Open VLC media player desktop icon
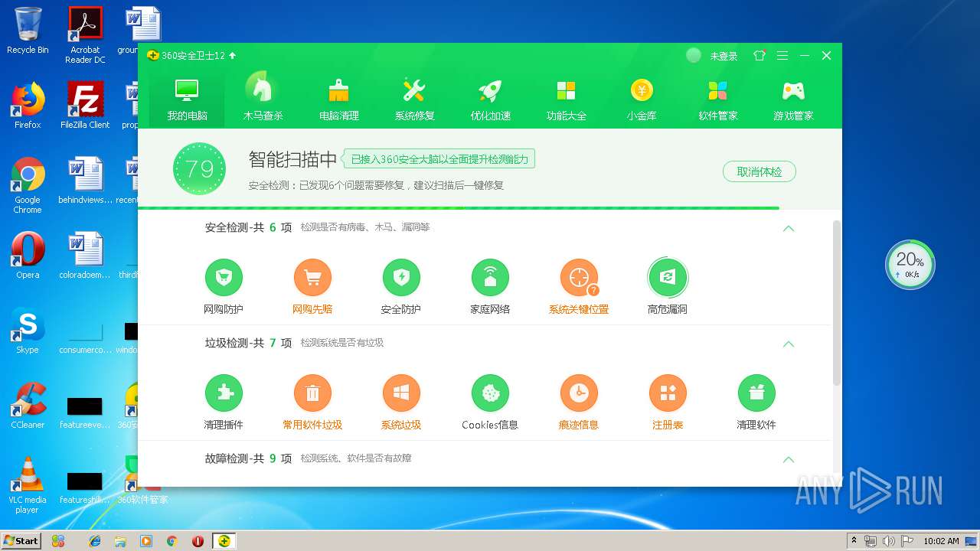 [28, 485]
